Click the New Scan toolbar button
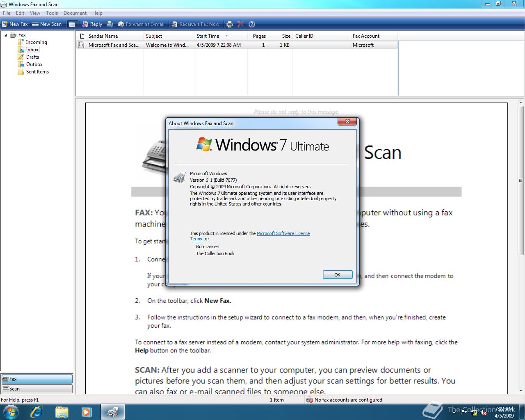The width and height of the screenshot is (525, 420). click(x=47, y=24)
